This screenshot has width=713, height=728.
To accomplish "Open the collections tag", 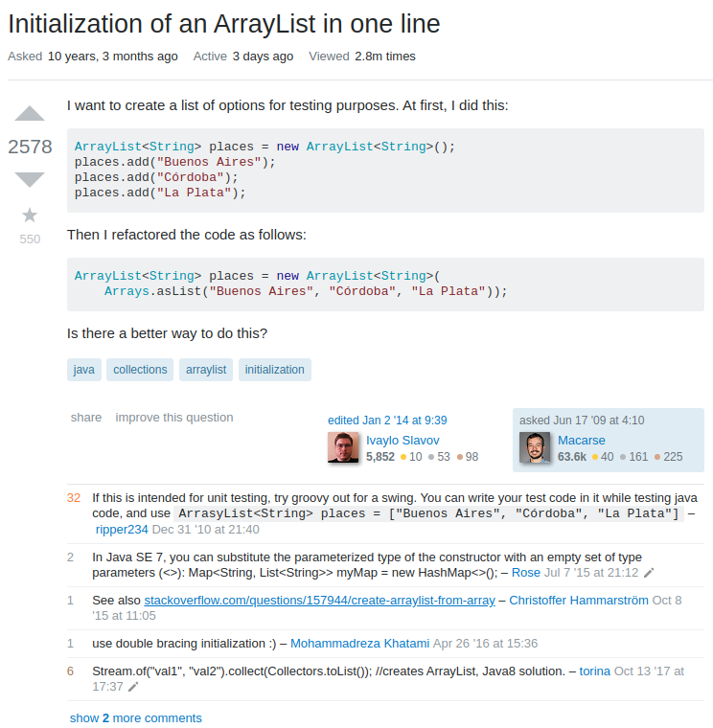I will pos(140,370).
